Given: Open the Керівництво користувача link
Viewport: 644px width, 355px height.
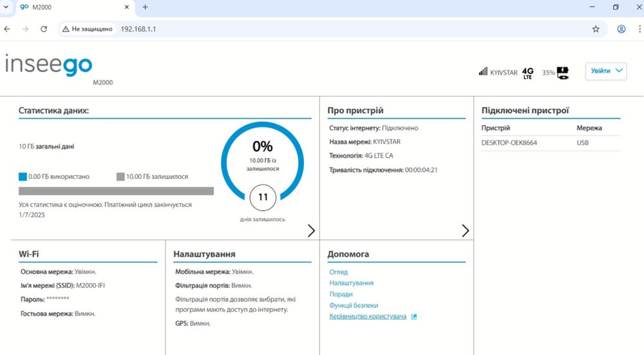Looking at the screenshot, I should [x=368, y=316].
